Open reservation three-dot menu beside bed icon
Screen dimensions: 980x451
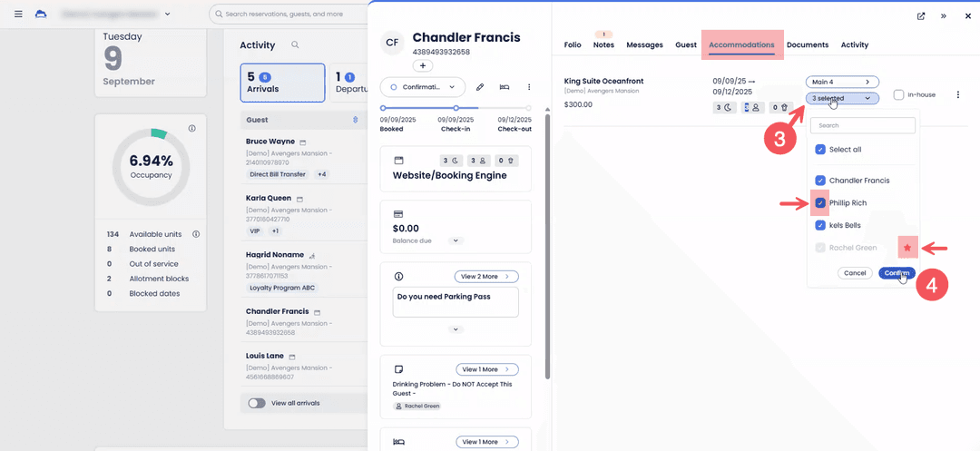(x=529, y=87)
